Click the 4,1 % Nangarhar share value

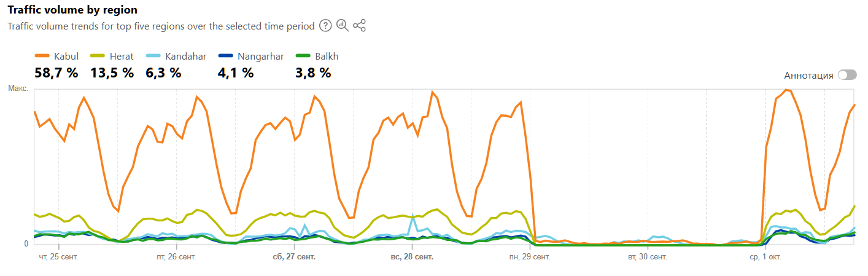[x=236, y=73]
